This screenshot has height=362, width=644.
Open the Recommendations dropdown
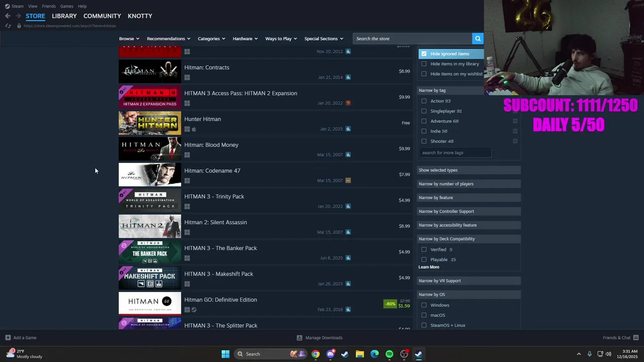pos(168,39)
